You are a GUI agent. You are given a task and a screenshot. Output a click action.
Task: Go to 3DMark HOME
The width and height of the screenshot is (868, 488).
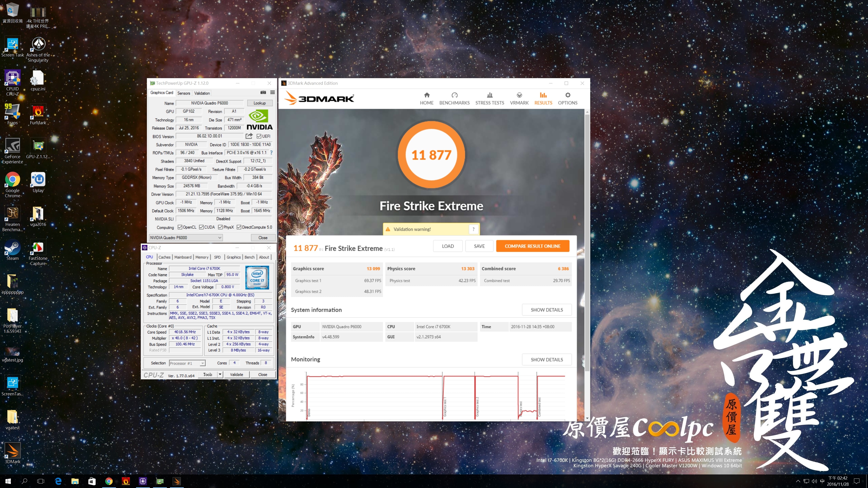pyautogui.click(x=427, y=99)
